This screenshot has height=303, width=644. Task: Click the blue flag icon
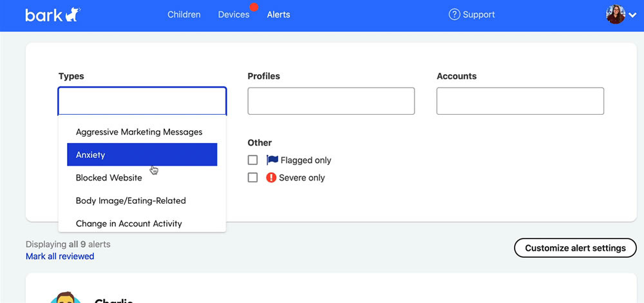[272, 160]
